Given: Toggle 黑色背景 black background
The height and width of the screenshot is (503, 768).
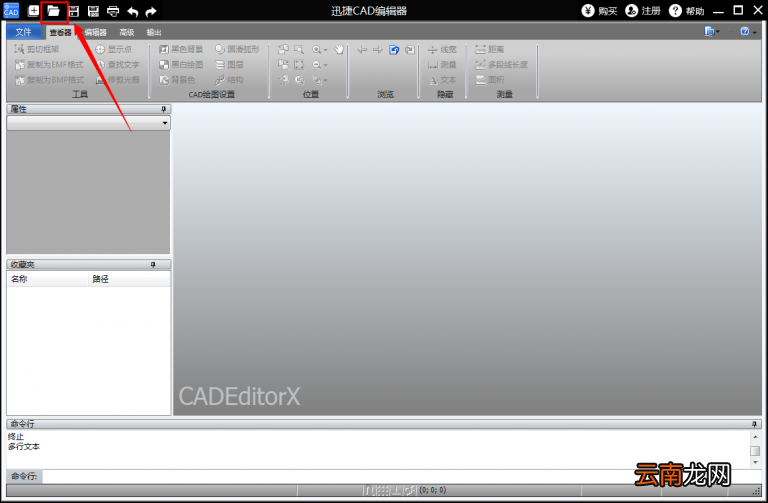Looking at the screenshot, I should pos(181,49).
